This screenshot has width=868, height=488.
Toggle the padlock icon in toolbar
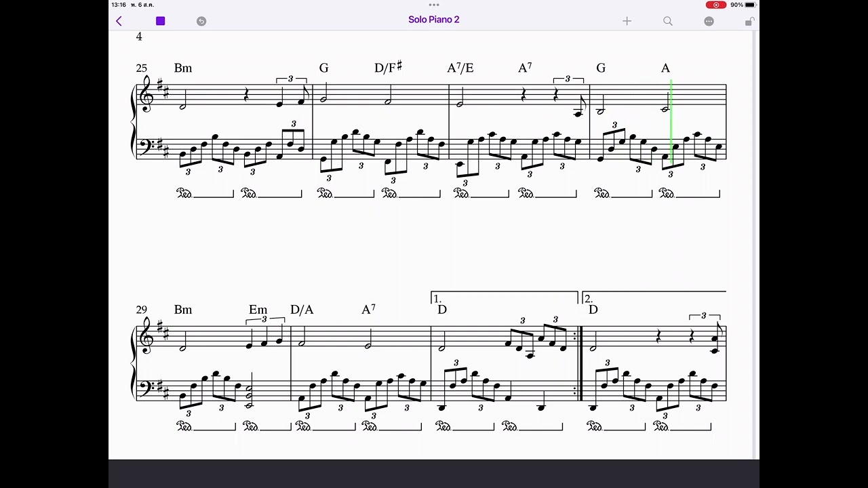coord(749,21)
